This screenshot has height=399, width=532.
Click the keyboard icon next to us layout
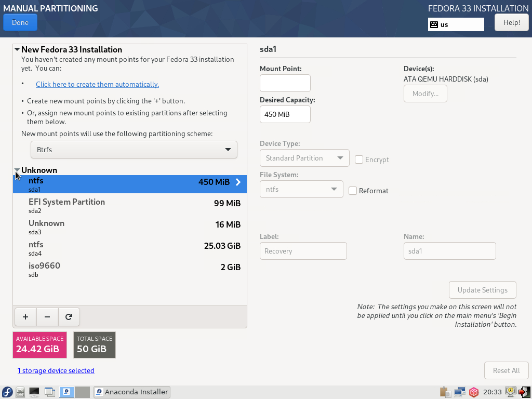coord(434,24)
